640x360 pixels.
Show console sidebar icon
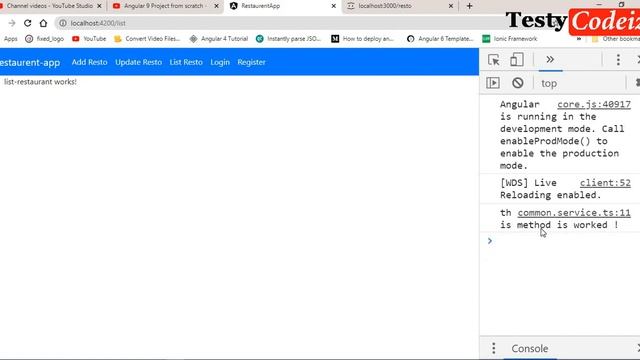[493, 83]
